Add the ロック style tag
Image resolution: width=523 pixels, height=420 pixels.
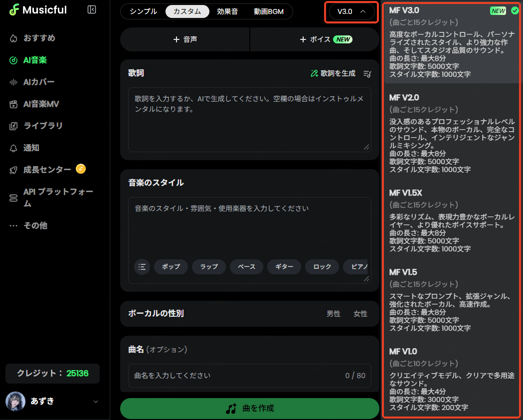point(322,267)
